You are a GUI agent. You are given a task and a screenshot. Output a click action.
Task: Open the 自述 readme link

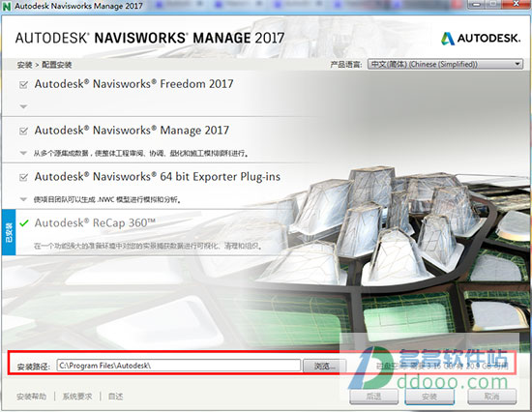click(116, 397)
